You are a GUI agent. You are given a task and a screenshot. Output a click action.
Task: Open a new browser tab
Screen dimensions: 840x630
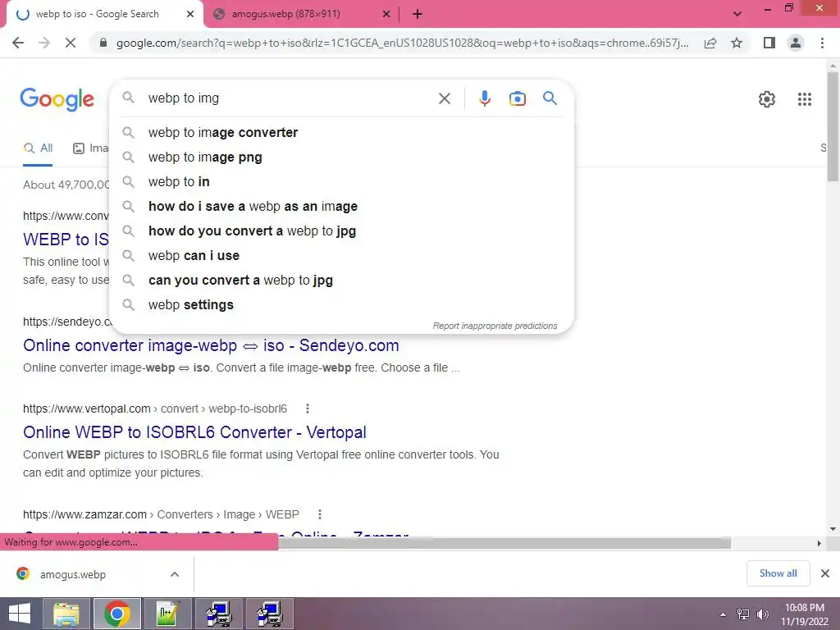(418, 15)
